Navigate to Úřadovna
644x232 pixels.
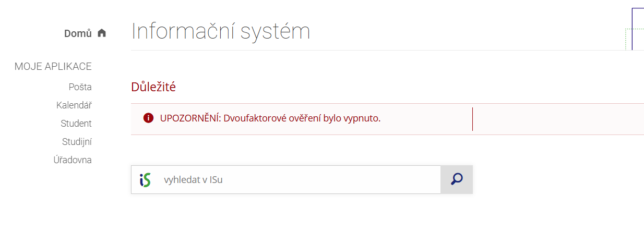pos(72,160)
